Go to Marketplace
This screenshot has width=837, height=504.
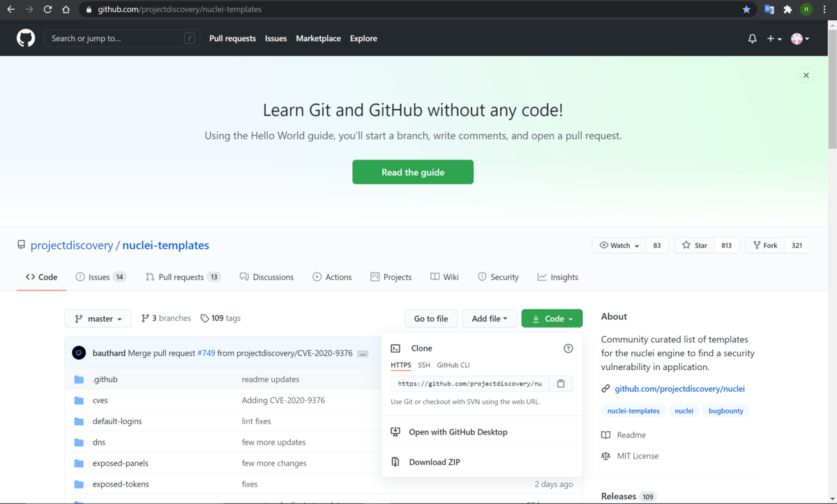coord(318,38)
